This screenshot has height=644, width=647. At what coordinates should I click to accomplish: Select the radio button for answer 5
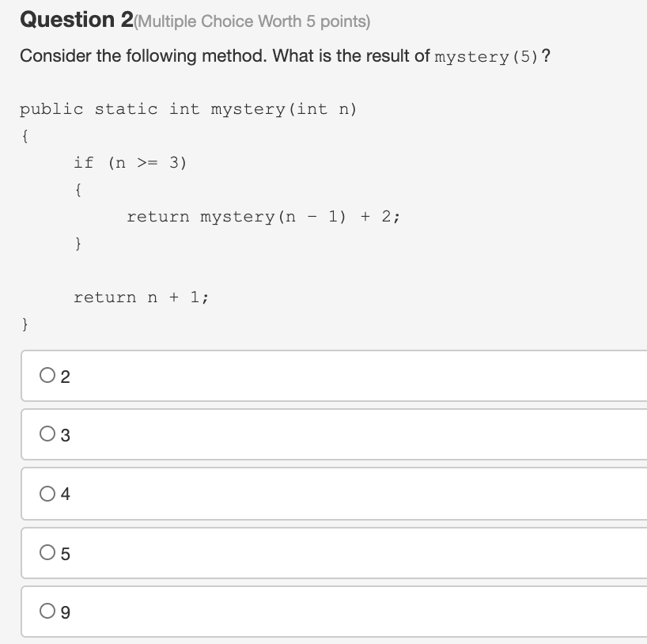point(45,553)
